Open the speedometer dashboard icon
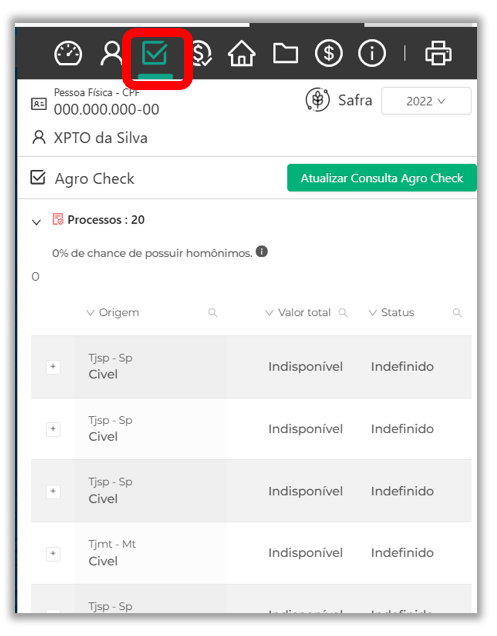This screenshot has width=497, height=636. click(68, 53)
